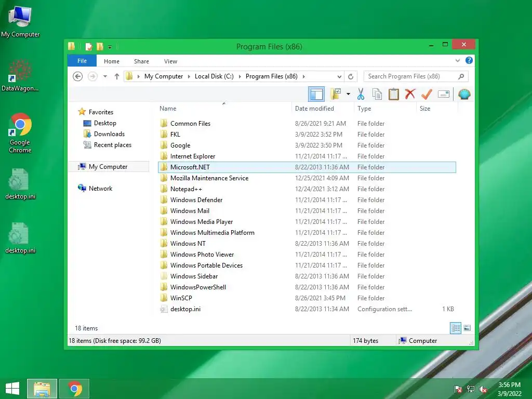
Task: Open Recent places under Favorites
Action: 112,144
